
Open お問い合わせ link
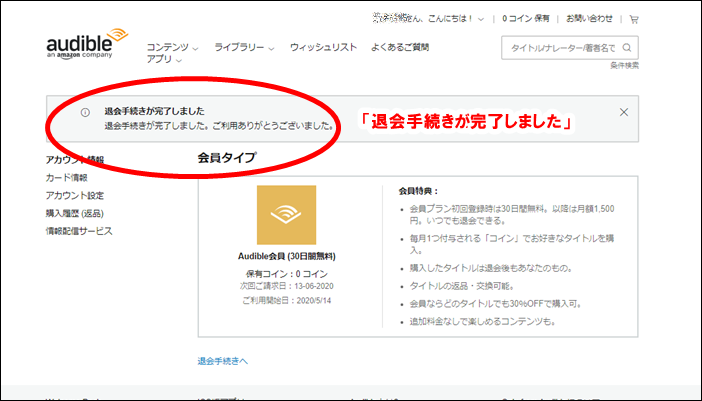click(x=589, y=19)
